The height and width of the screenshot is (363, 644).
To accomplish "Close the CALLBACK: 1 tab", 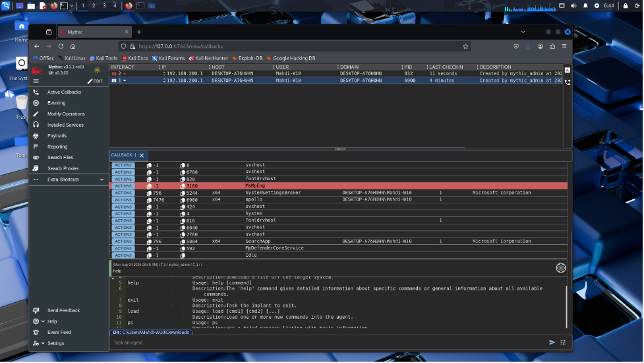I will [x=142, y=155].
